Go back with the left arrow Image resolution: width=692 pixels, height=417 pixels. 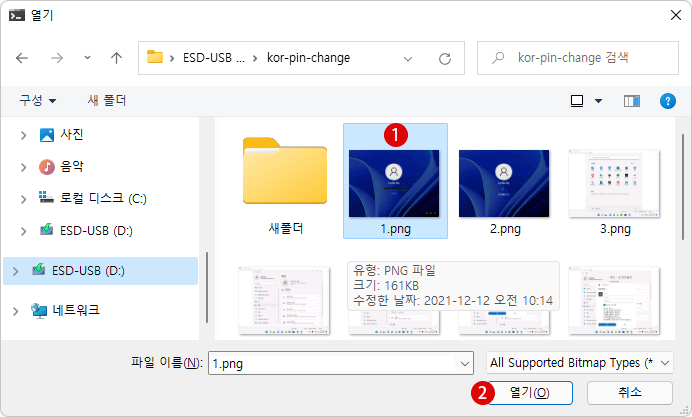point(22,58)
